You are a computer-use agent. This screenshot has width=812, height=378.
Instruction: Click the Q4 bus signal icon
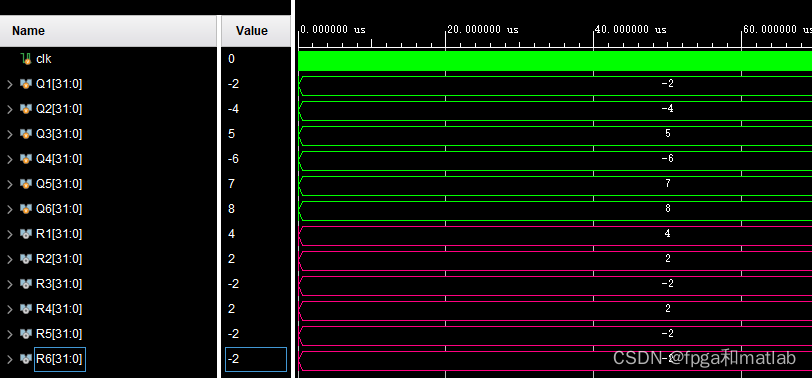(26, 159)
